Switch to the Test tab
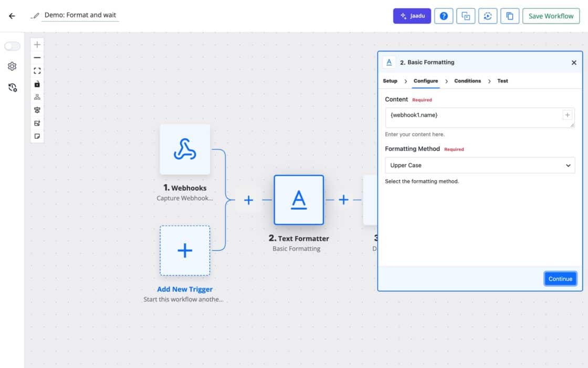The height and width of the screenshot is (368, 588). coord(502,81)
